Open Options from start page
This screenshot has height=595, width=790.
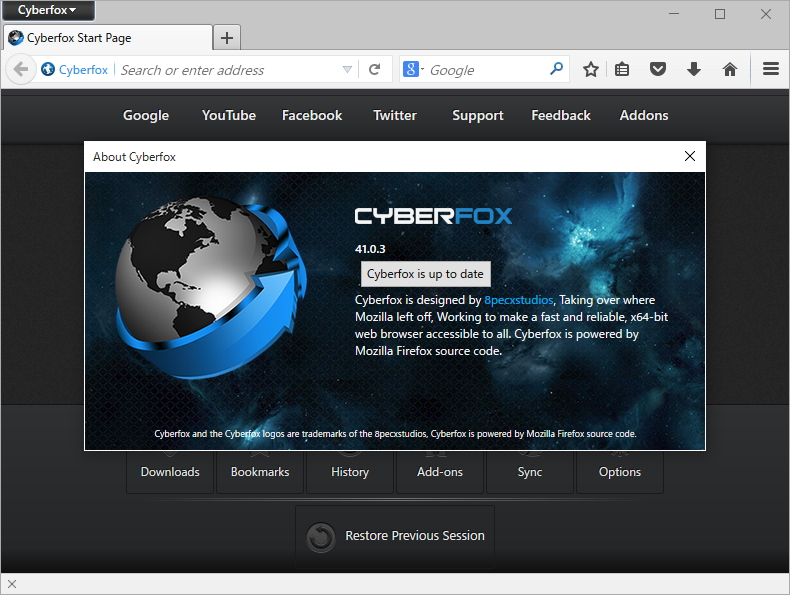click(x=620, y=472)
